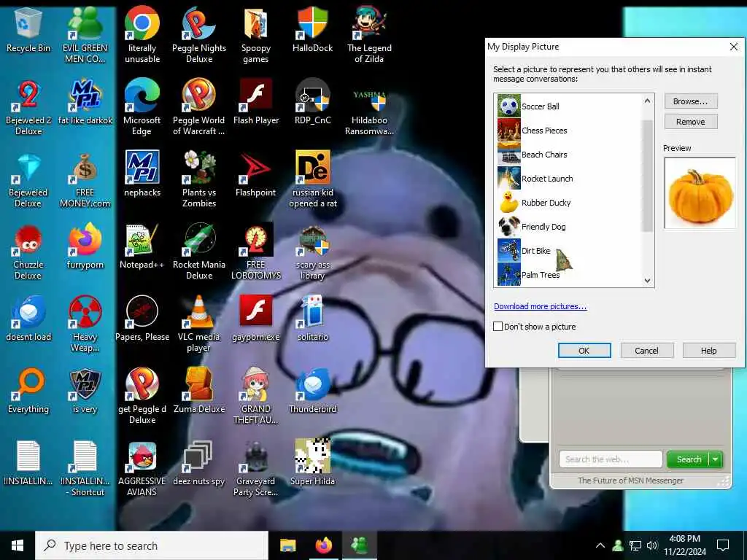Image resolution: width=747 pixels, height=560 pixels.
Task: Show hidden system tray icons
Action: click(600, 545)
